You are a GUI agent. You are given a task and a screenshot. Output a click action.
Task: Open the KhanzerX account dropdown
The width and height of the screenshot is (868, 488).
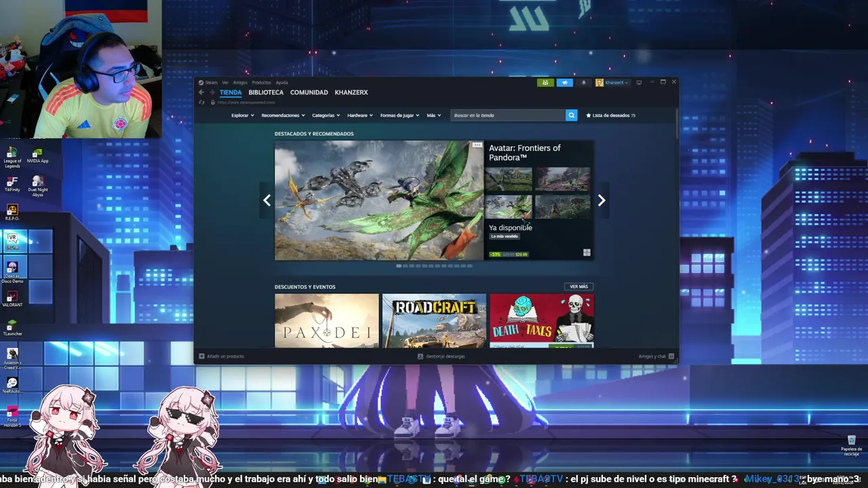617,83
